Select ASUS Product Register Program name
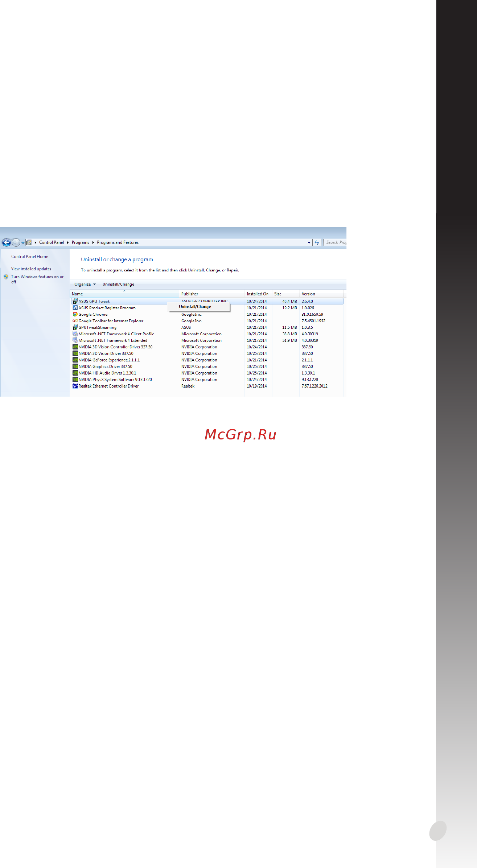 (107, 308)
